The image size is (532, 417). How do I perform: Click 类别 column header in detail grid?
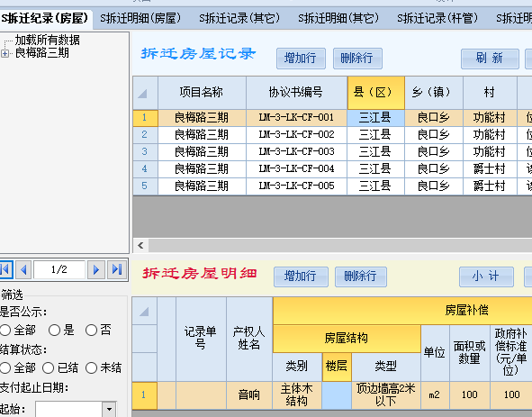[297, 367]
